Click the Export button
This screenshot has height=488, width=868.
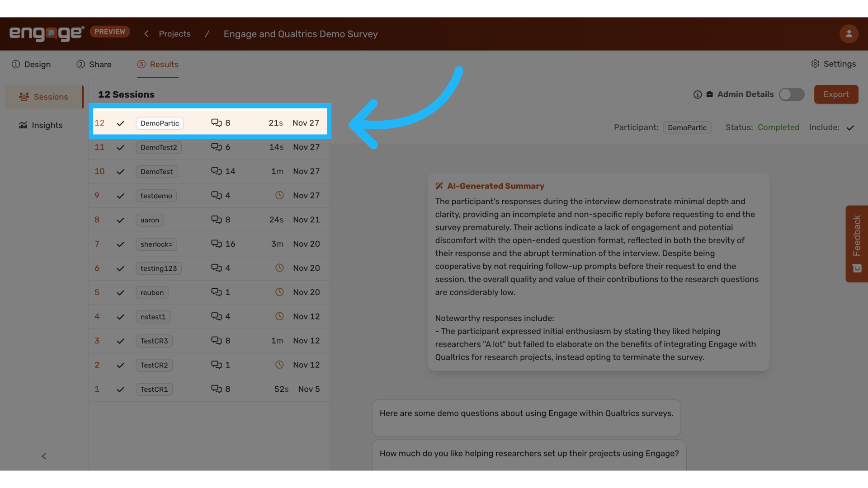(836, 94)
